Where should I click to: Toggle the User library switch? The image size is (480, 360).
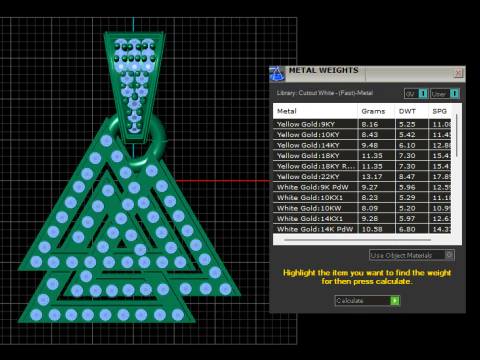click(445, 94)
